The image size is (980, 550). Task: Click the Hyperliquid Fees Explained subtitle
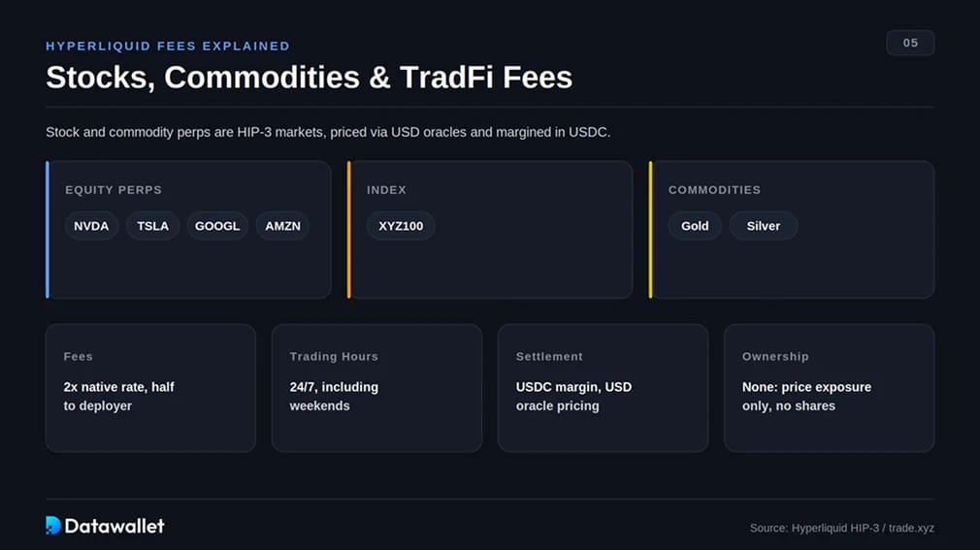168,46
